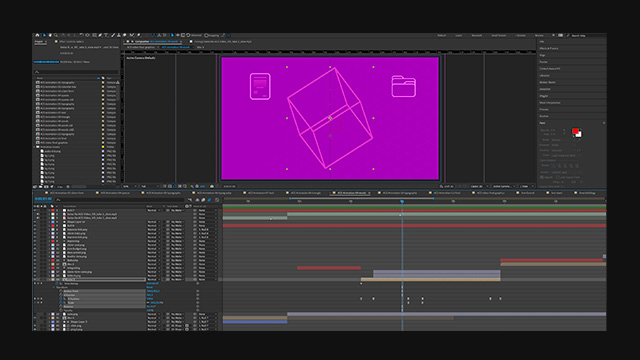This screenshot has height=360, width=640.
Task: Switch to the Default workspace
Action: click(x=442, y=36)
